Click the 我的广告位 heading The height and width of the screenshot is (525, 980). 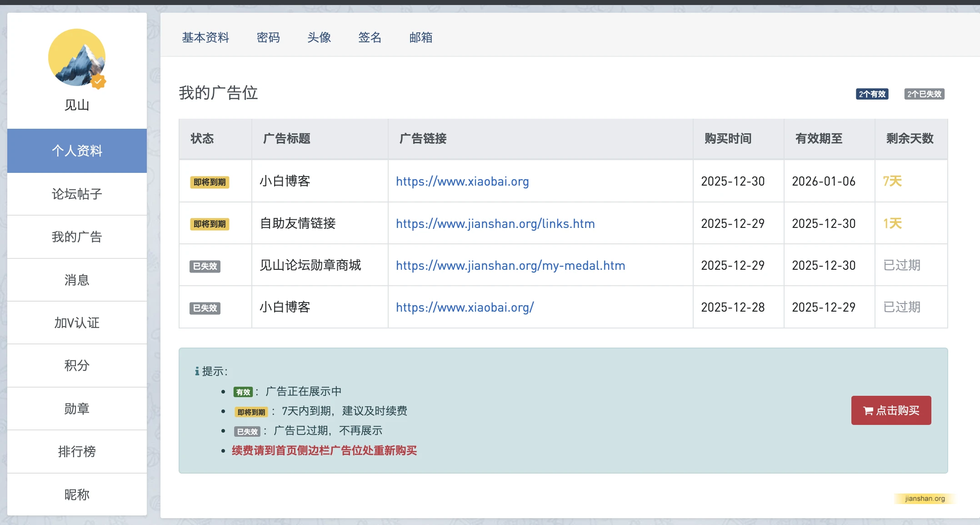point(218,93)
